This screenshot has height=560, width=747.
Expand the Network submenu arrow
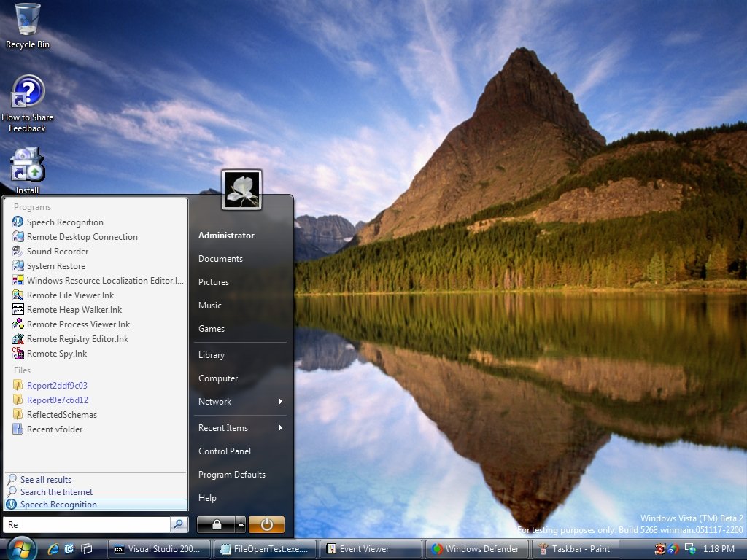280,402
